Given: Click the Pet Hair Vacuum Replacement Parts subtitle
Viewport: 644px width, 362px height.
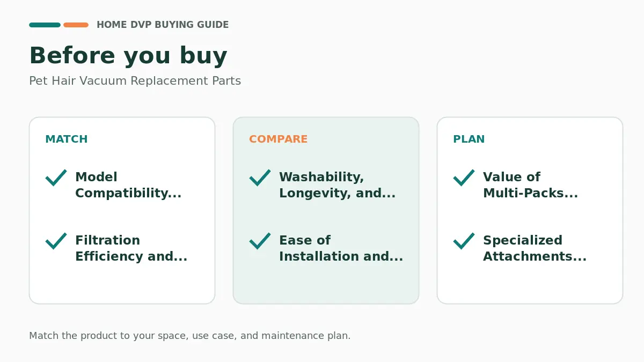Looking at the screenshot, I should tap(135, 81).
